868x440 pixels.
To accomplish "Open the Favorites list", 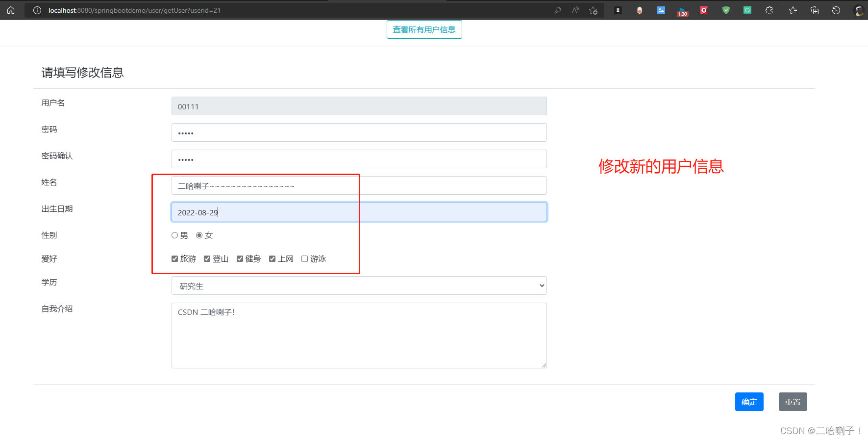I will tap(793, 10).
